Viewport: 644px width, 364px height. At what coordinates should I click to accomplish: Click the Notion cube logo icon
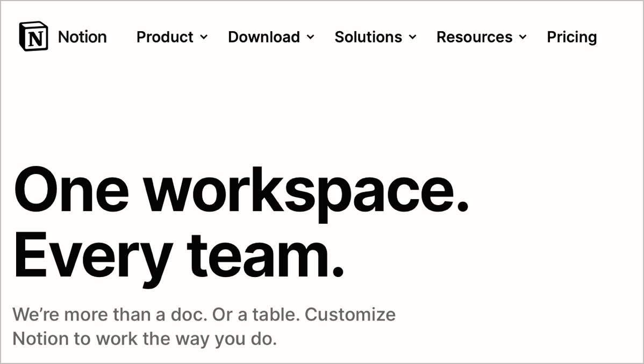point(33,37)
